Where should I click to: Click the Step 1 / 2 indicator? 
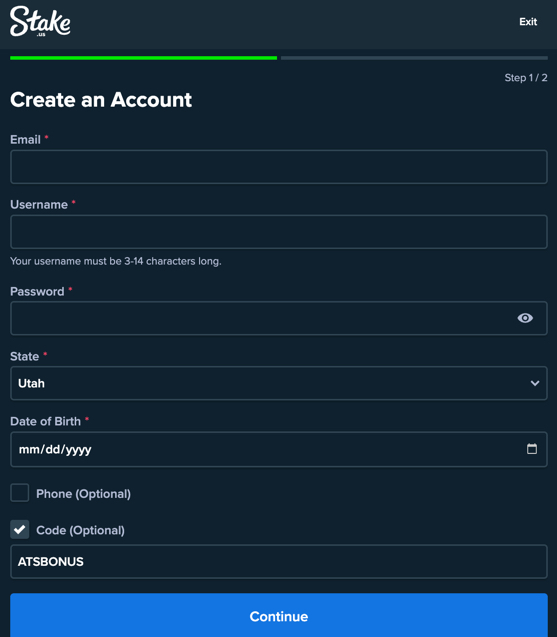[526, 78]
